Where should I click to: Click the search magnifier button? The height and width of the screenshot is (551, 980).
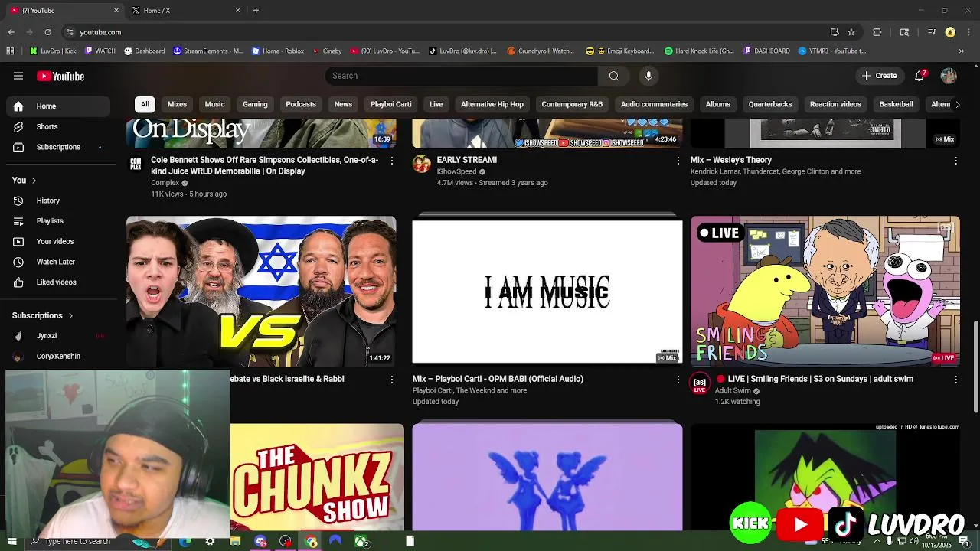pos(613,76)
